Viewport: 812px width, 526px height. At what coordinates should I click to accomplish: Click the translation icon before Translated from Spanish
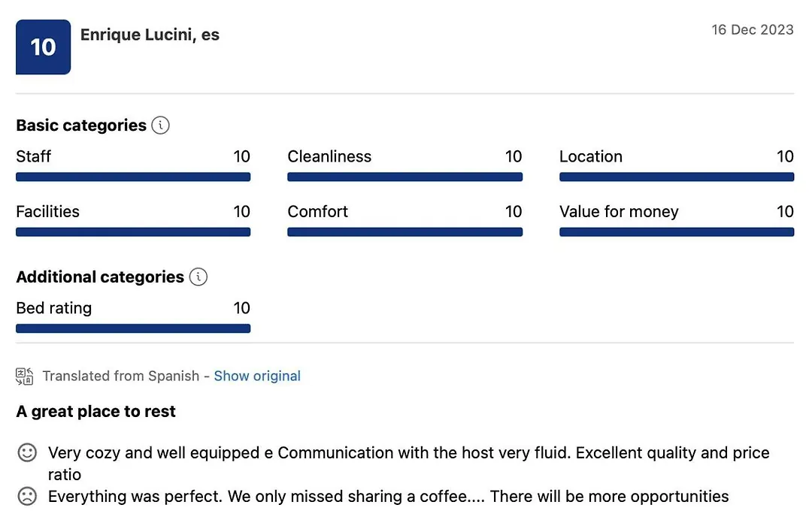pos(24,376)
